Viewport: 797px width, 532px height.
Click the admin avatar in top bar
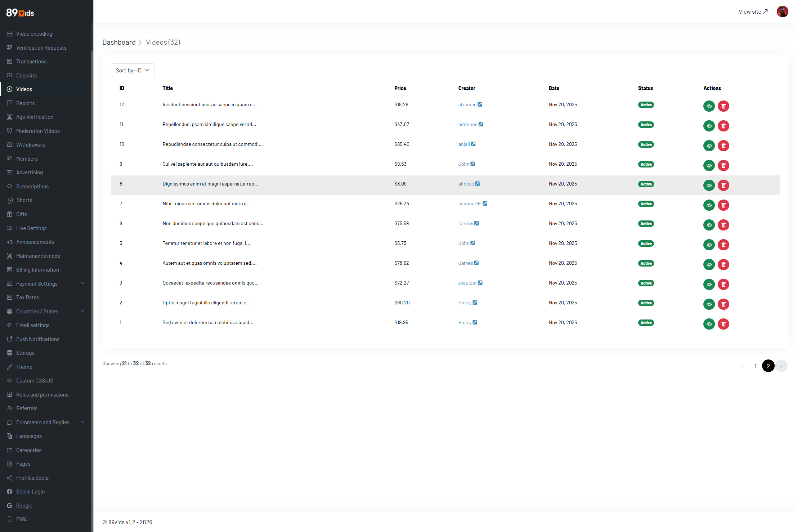coord(782,12)
